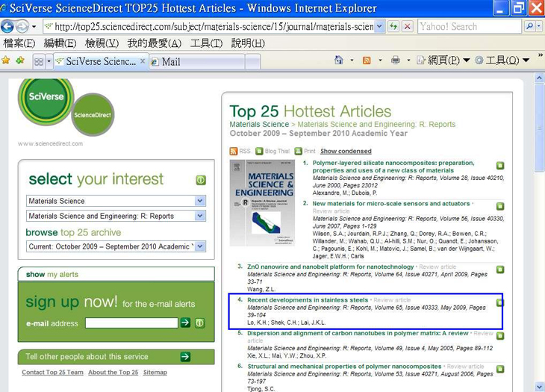Open the 工具(T) menu in menu bar
Screen dimensions: 545x392
click(x=207, y=43)
